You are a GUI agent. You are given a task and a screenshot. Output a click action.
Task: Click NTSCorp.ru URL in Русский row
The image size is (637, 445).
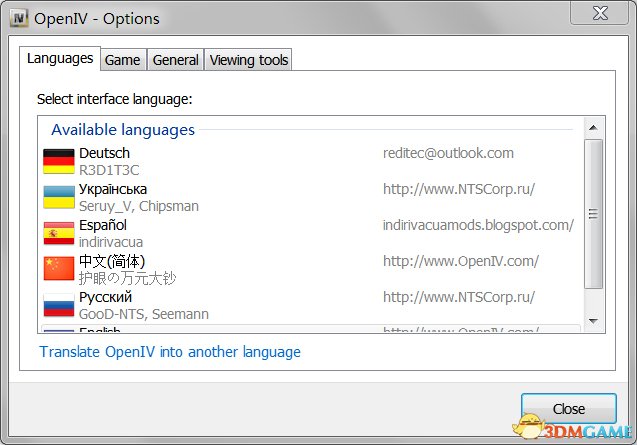(459, 297)
